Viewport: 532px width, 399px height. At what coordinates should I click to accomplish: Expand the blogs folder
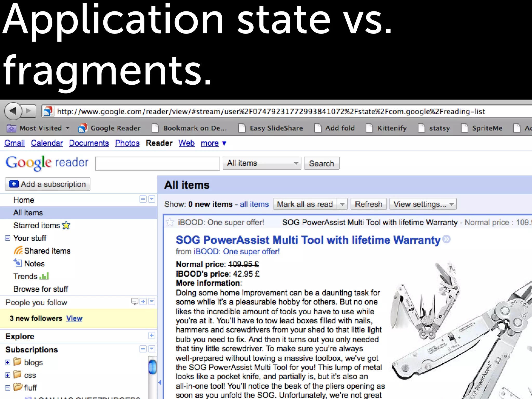(8, 362)
